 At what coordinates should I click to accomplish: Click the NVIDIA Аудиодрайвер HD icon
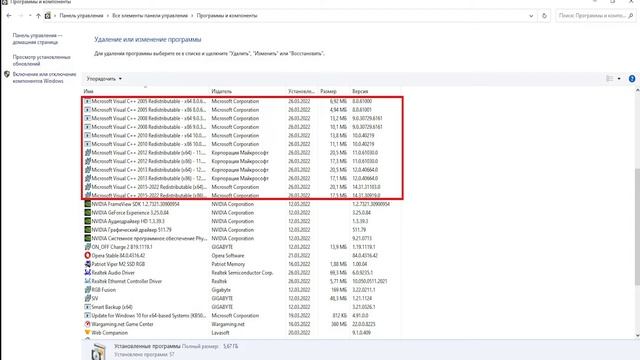click(87, 221)
